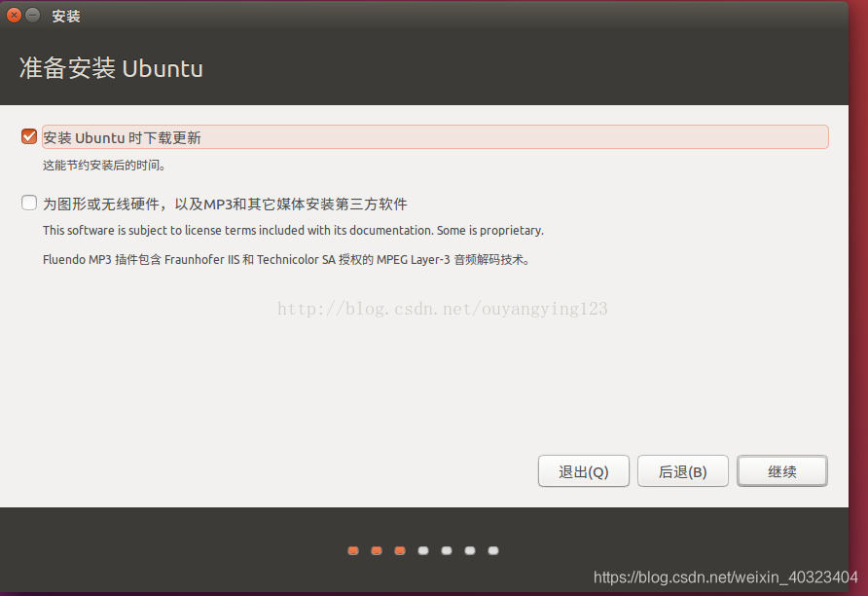The width and height of the screenshot is (868, 596).
Task: Select the '安装 Ubuntu 时下载更新' label text
Action: click(x=122, y=137)
